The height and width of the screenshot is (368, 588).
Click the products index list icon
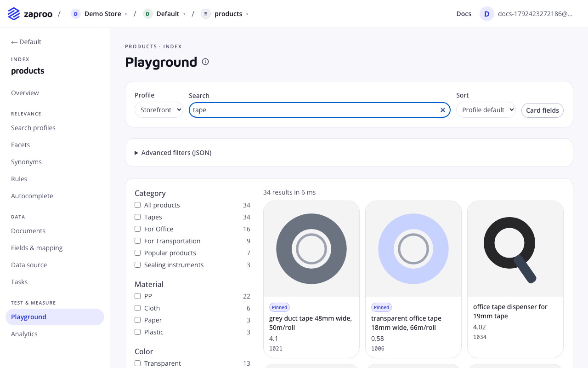[206, 14]
